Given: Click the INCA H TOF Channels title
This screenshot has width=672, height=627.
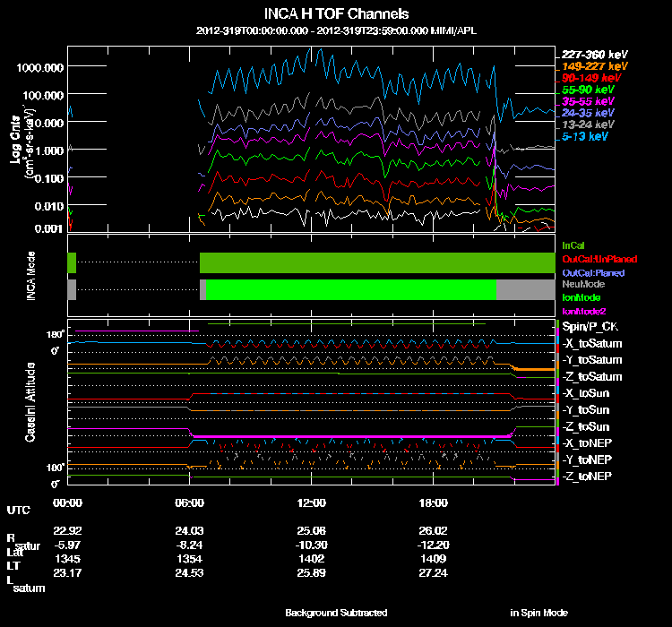Looking at the screenshot, I should pyautogui.click(x=336, y=14).
